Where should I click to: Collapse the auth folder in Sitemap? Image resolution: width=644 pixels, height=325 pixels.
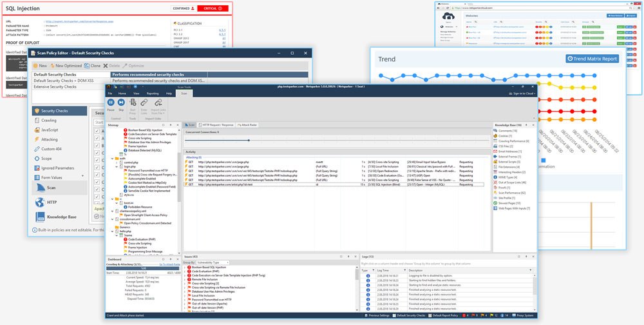point(113,158)
